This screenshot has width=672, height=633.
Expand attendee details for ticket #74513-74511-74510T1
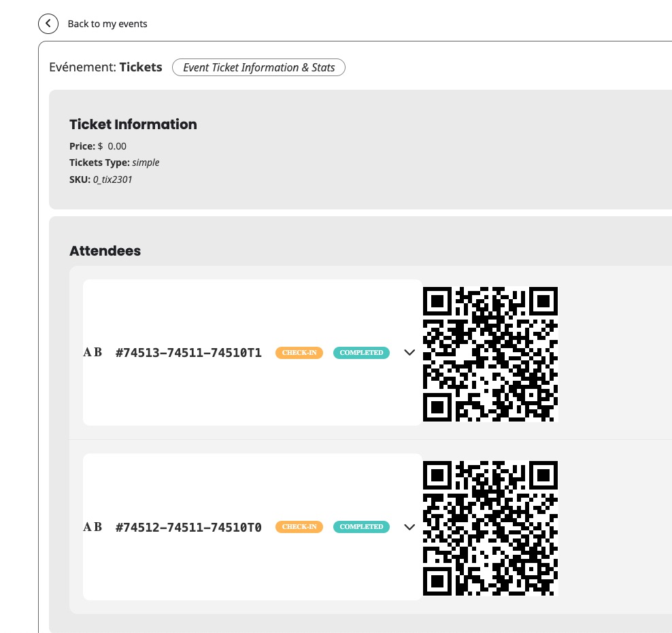click(x=409, y=352)
